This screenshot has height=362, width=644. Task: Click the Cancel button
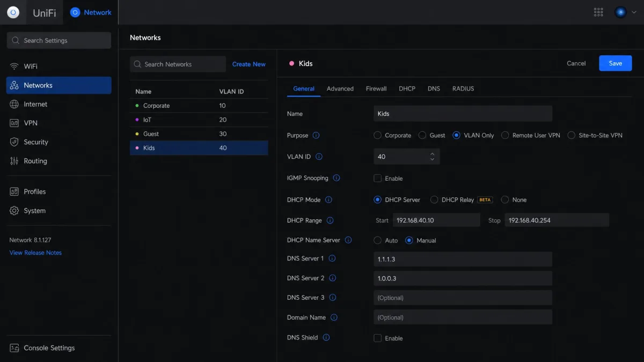pyautogui.click(x=576, y=63)
